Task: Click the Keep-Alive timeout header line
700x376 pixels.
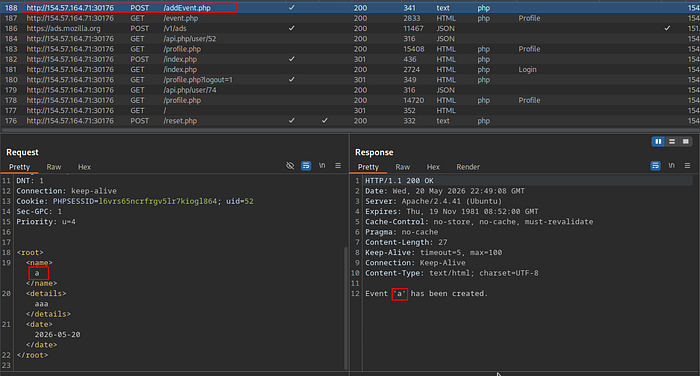Action: 433,253
